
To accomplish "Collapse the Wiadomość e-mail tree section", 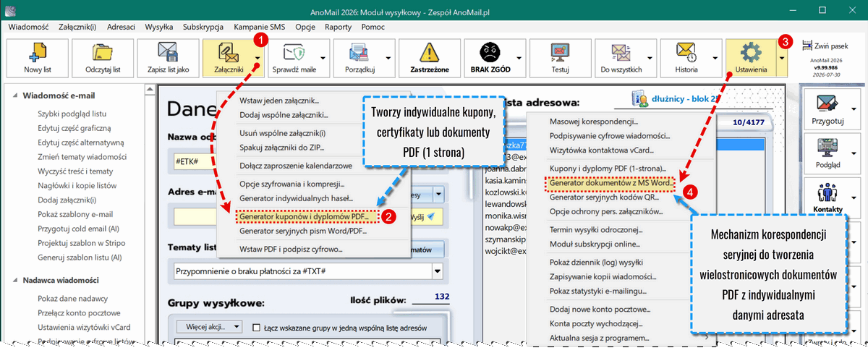I will click(15, 95).
